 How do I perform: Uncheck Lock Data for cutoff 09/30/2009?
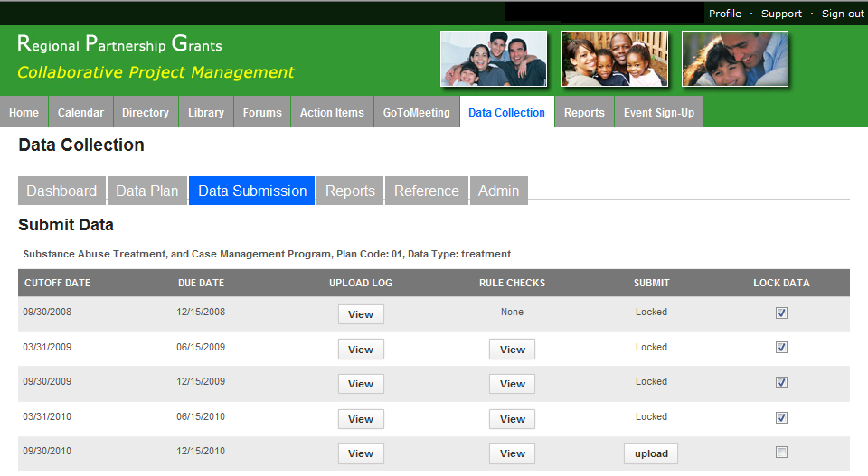point(781,382)
